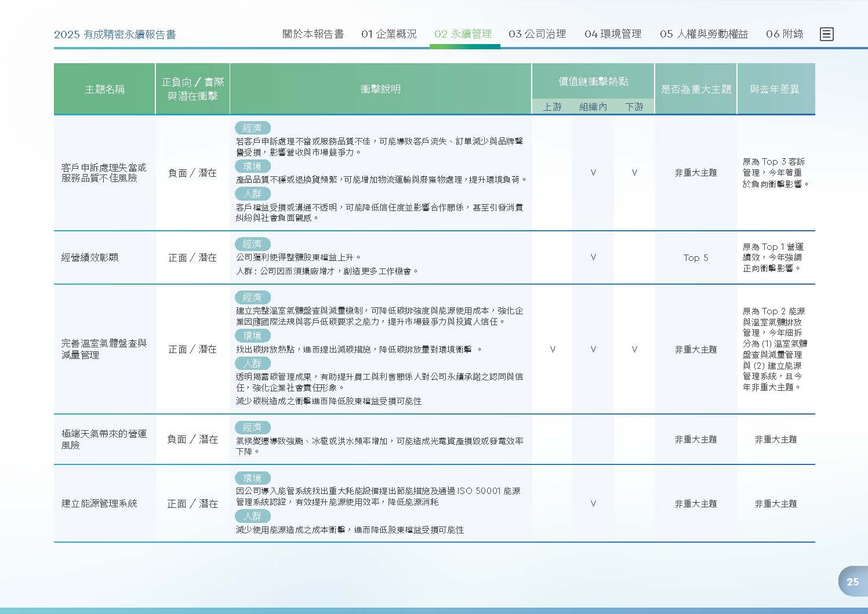Click the 2025 有成精密永續報告書 title
Image resolution: width=868 pixels, height=614 pixels.
click(x=115, y=35)
